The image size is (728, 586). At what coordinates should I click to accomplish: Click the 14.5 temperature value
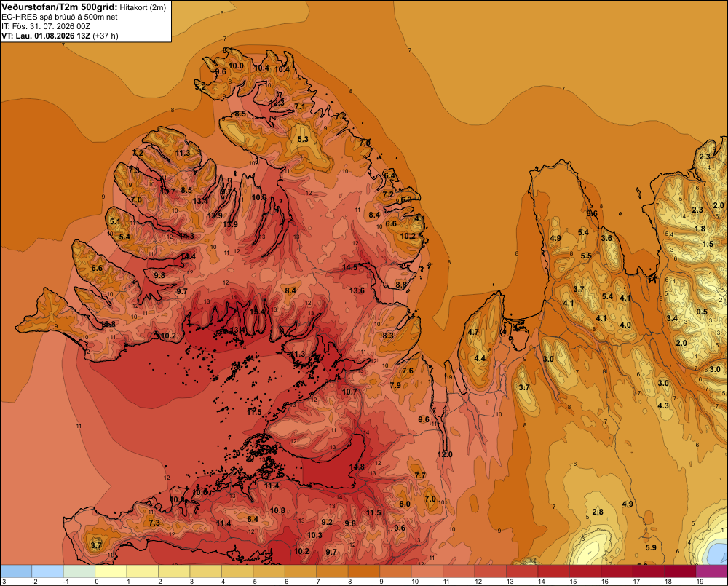(x=349, y=267)
